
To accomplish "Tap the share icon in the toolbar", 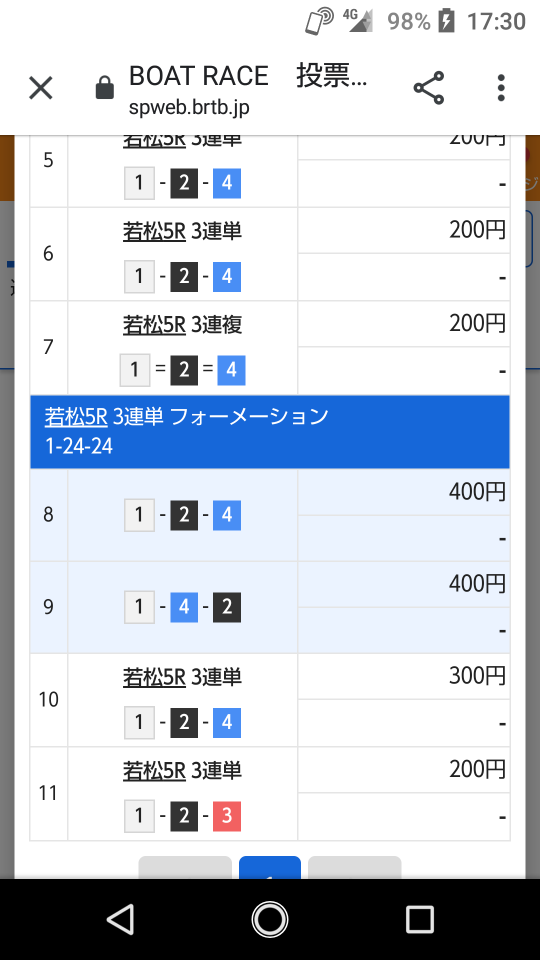I will coord(429,88).
